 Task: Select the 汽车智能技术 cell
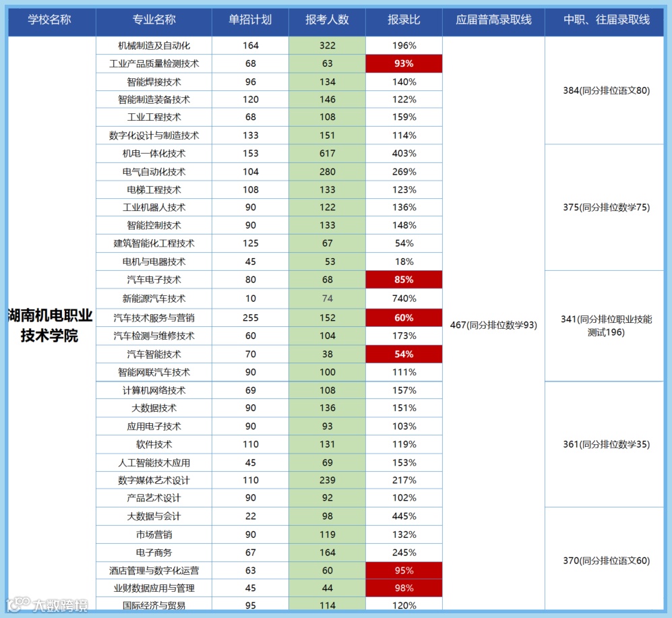coord(154,354)
